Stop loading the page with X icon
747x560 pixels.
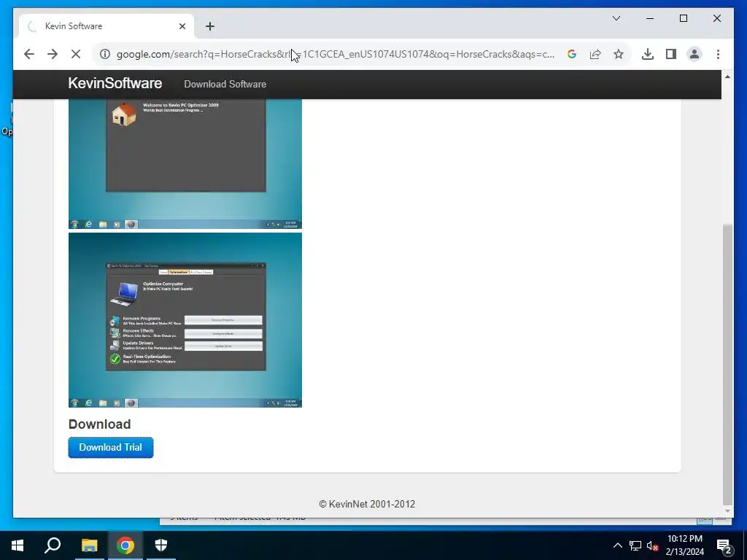point(76,54)
